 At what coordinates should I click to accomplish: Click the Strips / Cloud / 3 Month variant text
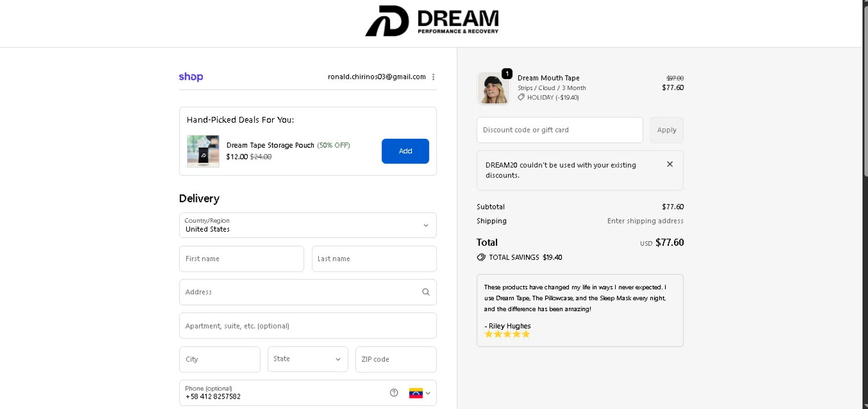[x=552, y=88]
